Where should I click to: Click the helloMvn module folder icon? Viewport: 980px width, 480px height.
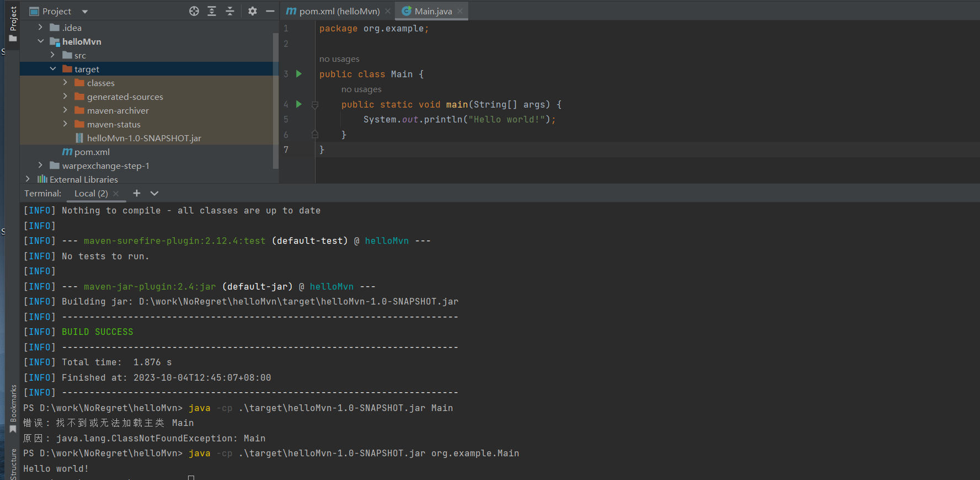[55, 41]
